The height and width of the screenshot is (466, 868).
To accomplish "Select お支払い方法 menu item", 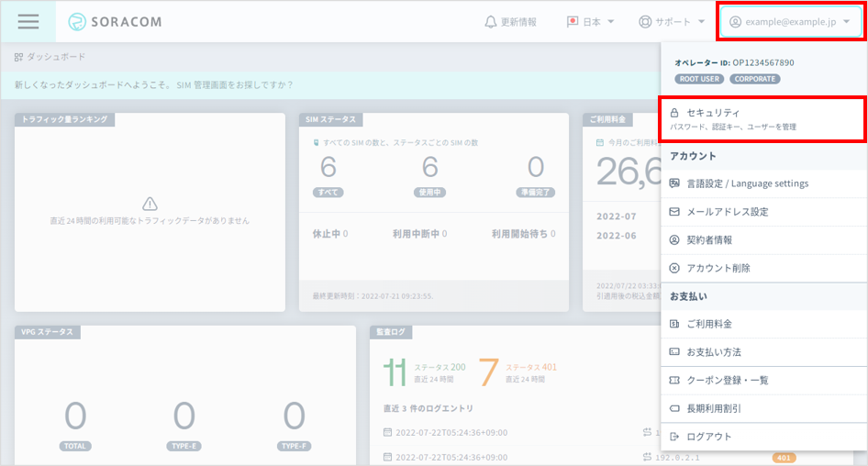I will pyautogui.click(x=714, y=352).
